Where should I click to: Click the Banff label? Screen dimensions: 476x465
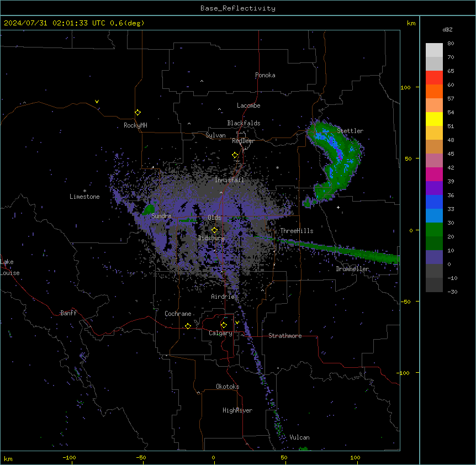pos(68,313)
